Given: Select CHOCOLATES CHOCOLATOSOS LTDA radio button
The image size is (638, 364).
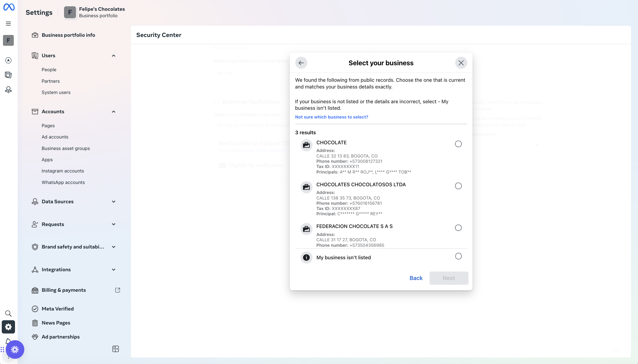Looking at the screenshot, I should click(x=458, y=186).
